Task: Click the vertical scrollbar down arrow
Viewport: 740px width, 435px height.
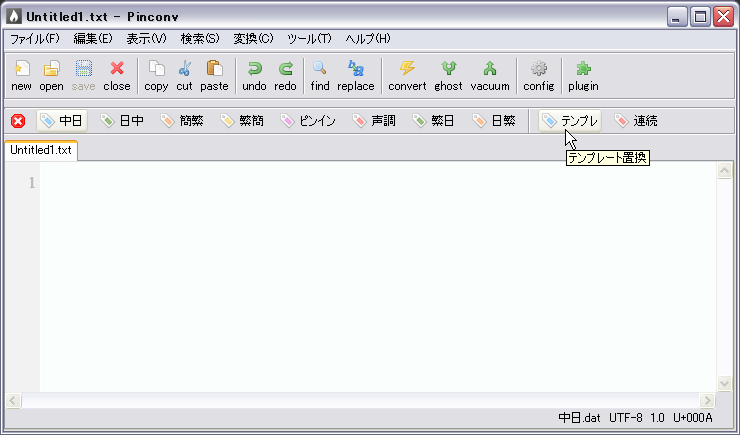Action: point(724,383)
